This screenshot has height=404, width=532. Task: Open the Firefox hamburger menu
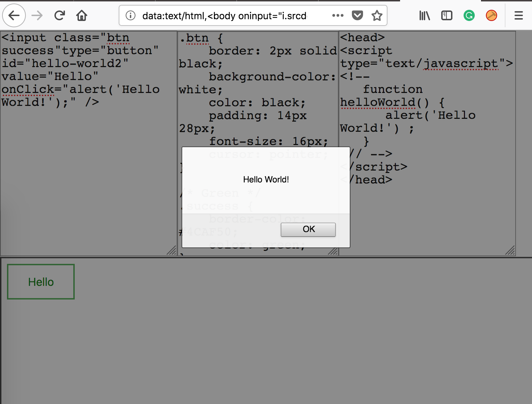click(518, 15)
